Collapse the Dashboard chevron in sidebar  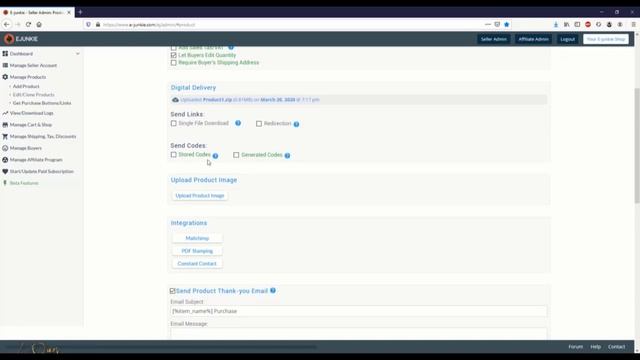coord(78,53)
